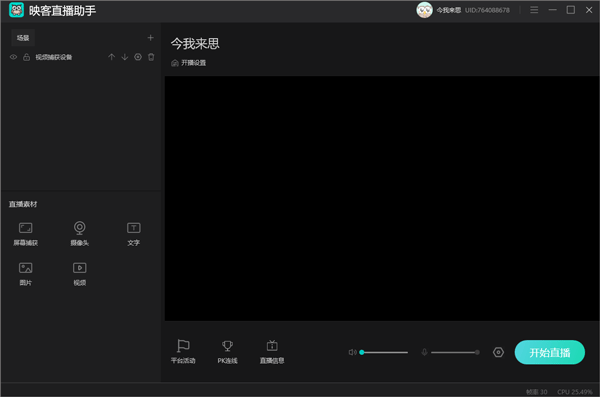Add 摄像头 camera source
The height and width of the screenshot is (397, 600).
pos(80,234)
